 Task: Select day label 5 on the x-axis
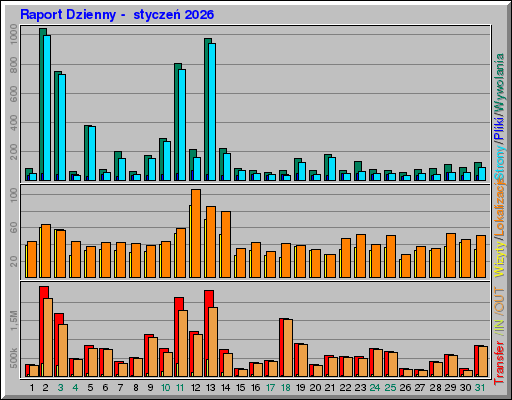click(x=90, y=388)
